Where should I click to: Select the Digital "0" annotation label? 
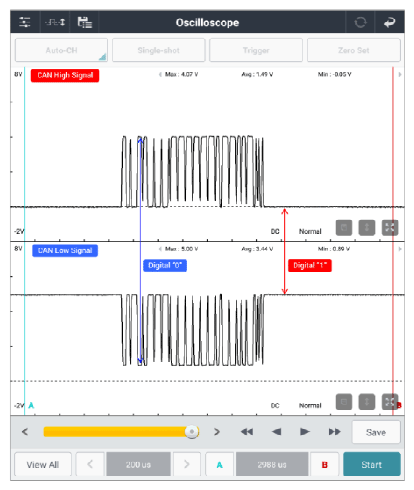pos(165,266)
